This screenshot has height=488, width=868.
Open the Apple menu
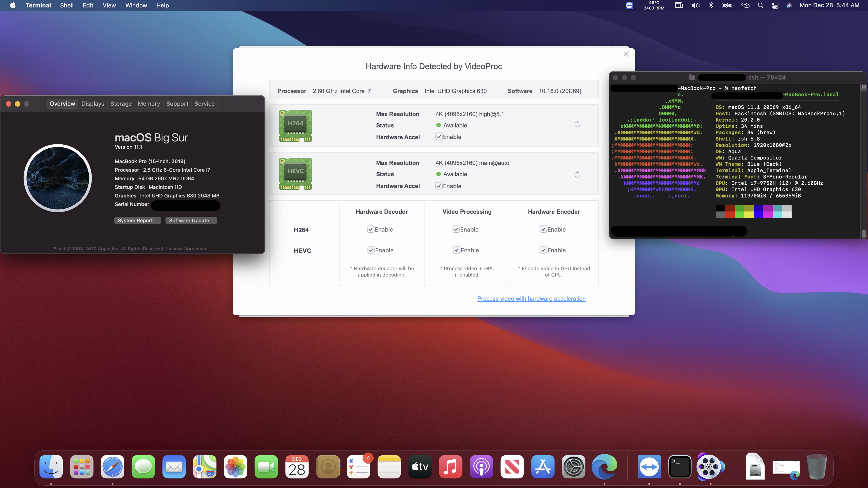point(12,5)
